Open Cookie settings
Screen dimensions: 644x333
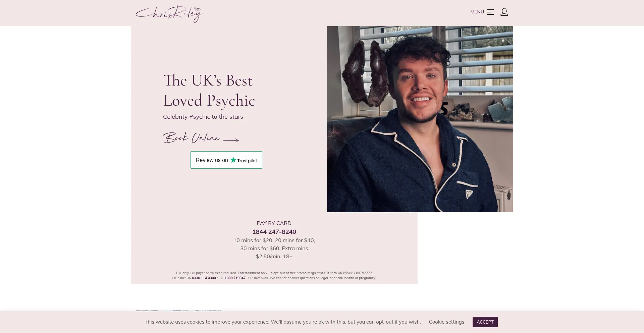446,322
